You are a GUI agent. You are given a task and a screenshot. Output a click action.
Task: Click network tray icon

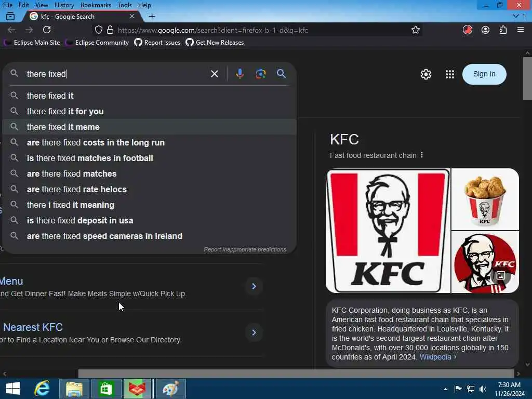click(x=471, y=389)
